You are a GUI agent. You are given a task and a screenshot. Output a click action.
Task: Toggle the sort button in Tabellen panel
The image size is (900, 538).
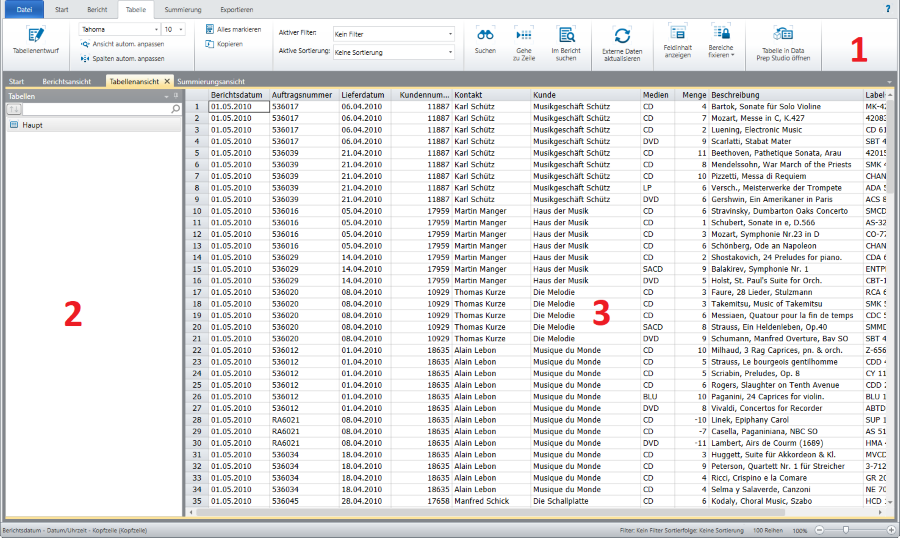(13, 109)
